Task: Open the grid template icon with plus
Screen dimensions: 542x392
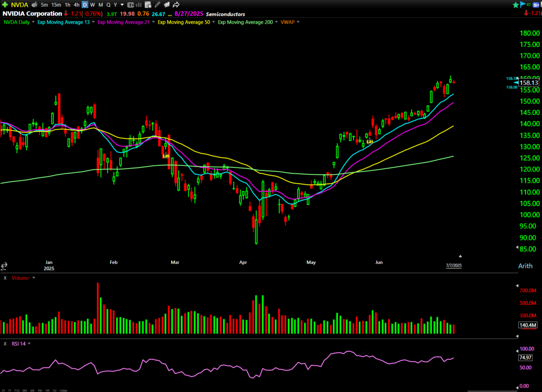Action: point(148,5)
